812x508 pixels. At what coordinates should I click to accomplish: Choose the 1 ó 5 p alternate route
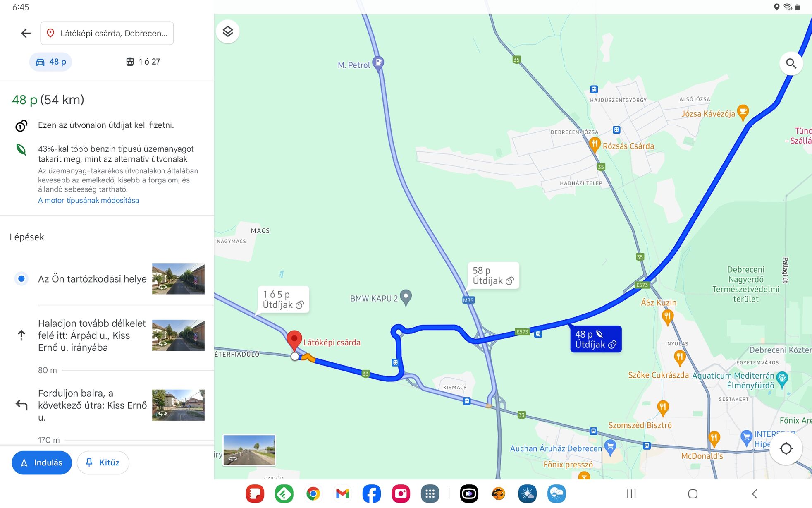pyautogui.click(x=284, y=300)
